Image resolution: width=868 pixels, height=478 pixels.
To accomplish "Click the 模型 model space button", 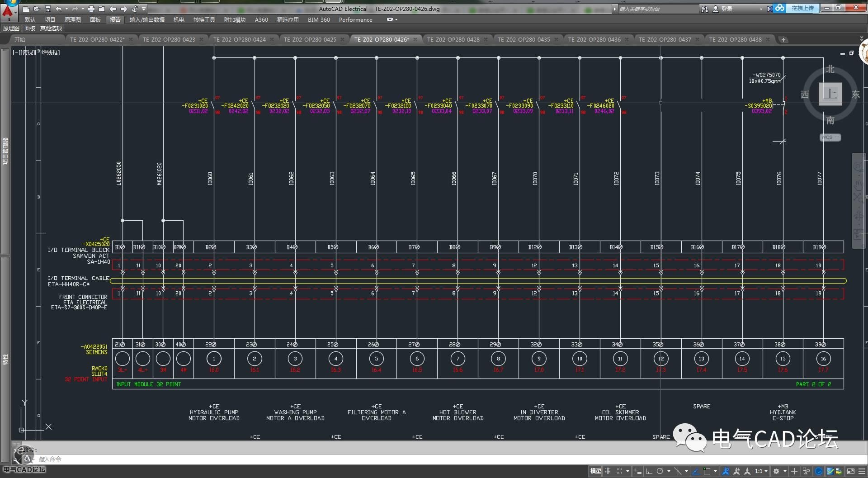I will pyautogui.click(x=596, y=471).
